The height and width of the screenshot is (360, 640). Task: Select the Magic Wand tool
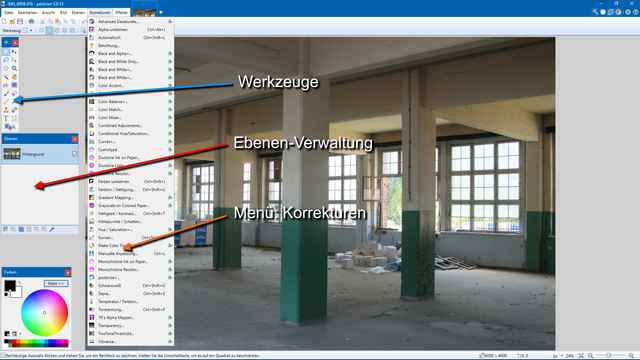[x=6, y=77]
